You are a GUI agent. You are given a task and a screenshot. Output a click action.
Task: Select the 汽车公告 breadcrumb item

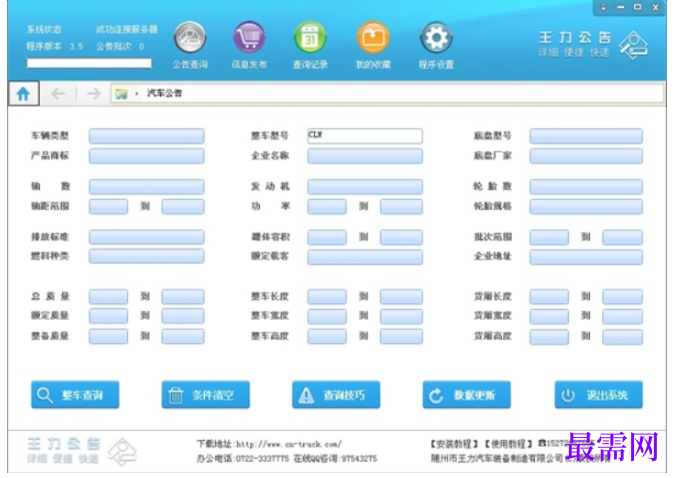(165, 93)
